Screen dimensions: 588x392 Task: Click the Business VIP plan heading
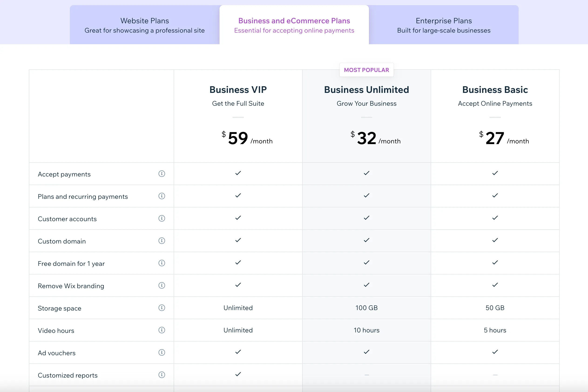238,89
